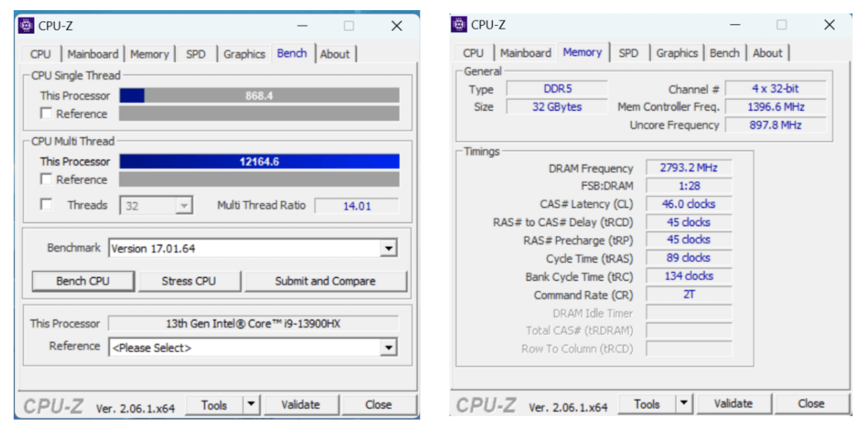Minimize the CPU-Z Bench window

point(302,26)
